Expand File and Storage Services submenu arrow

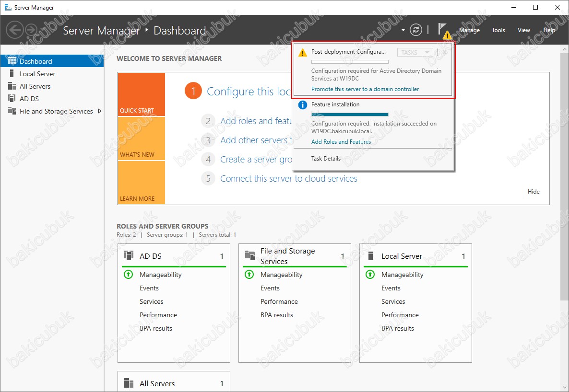[100, 111]
